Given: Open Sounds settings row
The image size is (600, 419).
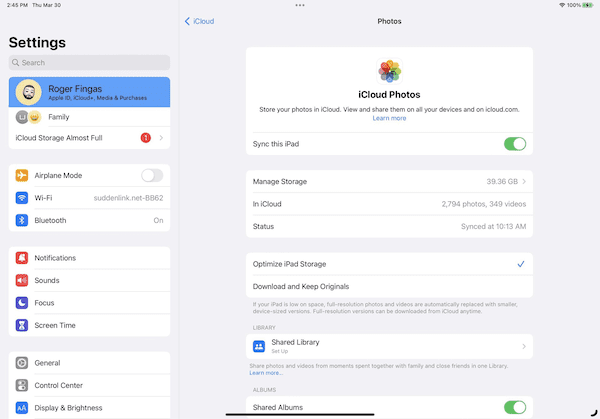Looking at the screenshot, I should point(90,280).
